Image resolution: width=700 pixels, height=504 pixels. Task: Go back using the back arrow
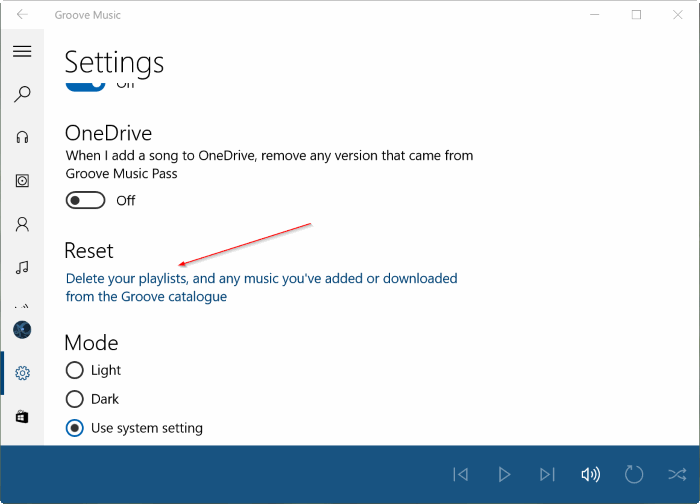pyautogui.click(x=22, y=14)
